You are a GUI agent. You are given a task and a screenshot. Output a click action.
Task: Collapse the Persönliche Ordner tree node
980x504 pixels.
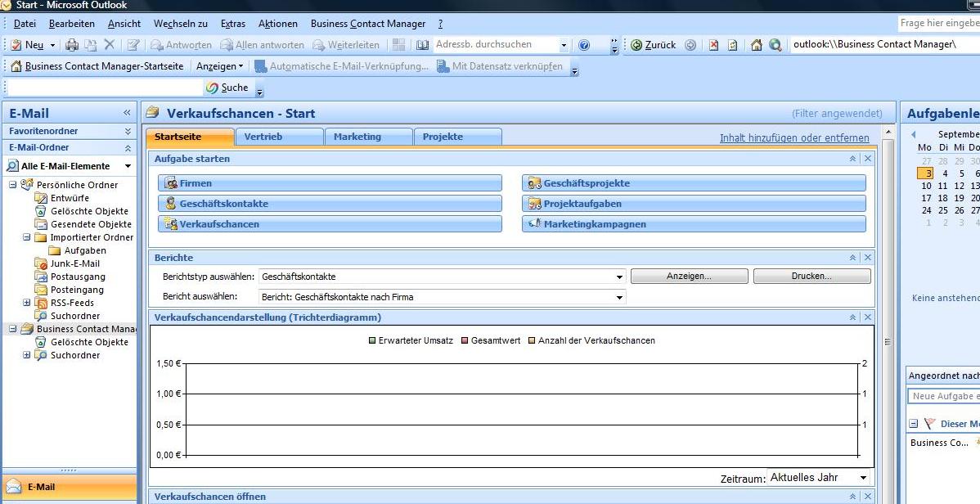point(12,184)
